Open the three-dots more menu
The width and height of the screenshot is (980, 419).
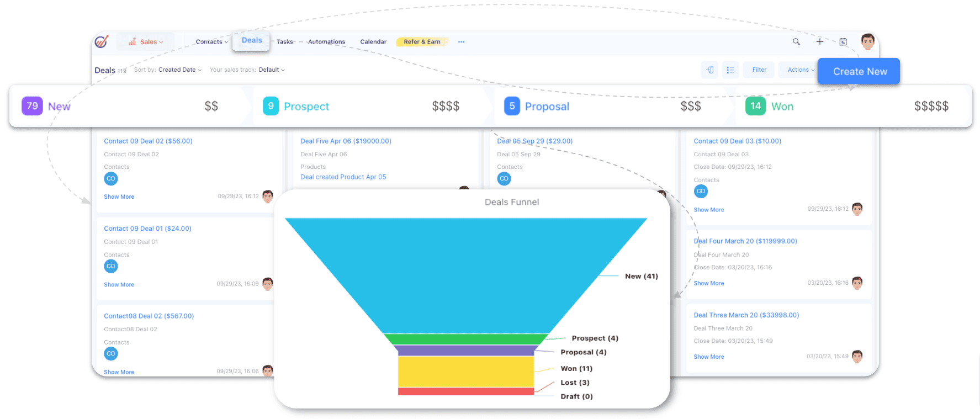[x=461, y=42]
